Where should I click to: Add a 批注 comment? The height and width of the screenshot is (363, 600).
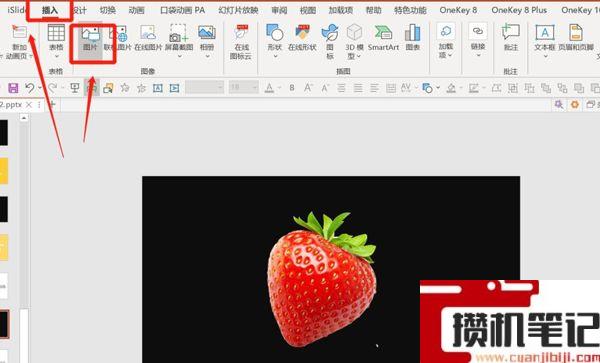511,38
